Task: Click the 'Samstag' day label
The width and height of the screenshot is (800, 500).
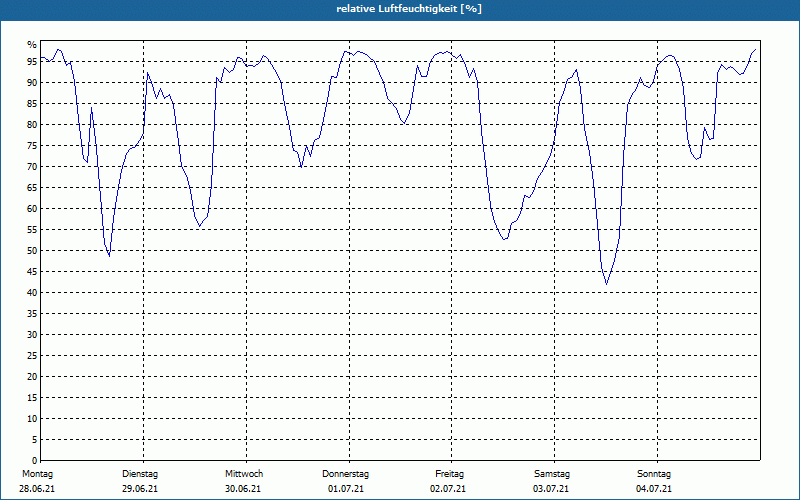Action: coord(552,474)
